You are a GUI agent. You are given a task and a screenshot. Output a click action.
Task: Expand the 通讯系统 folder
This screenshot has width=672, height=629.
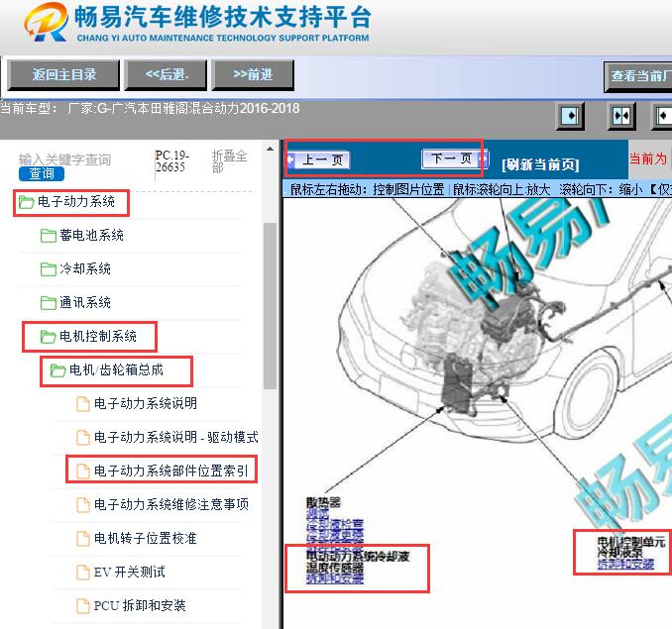click(x=85, y=303)
